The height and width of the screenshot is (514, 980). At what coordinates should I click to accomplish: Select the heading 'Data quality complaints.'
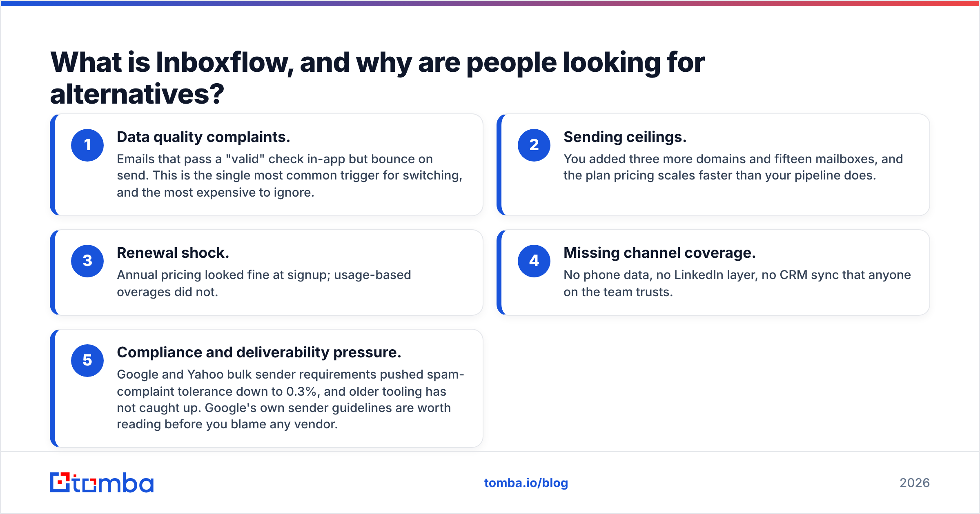click(203, 137)
